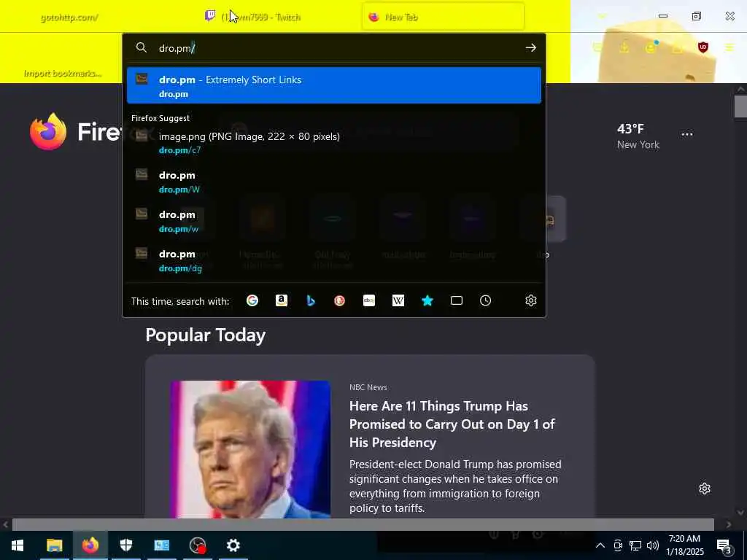Click the horizontal scrollbar thumb
Viewport: 747px width, 560px height.
(x=363, y=524)
